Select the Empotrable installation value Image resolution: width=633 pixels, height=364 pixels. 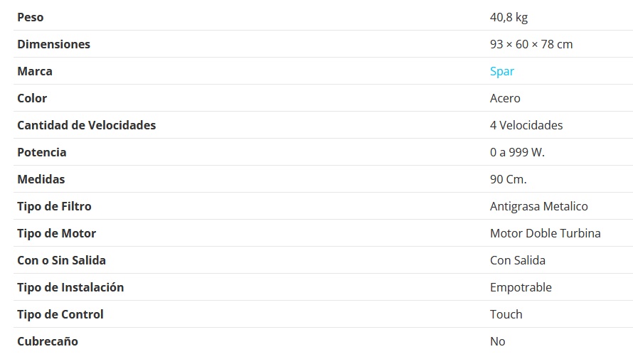click(x=521, y=287)
